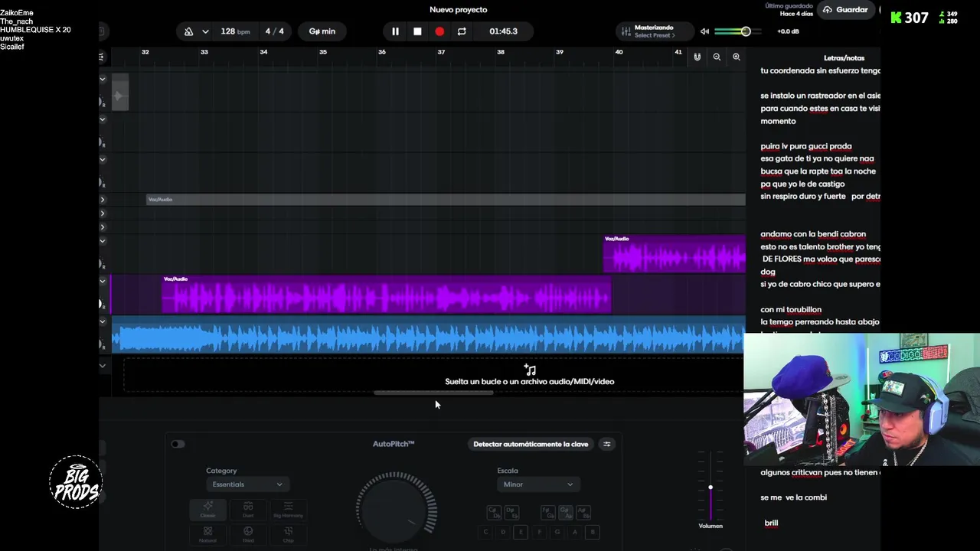This screenshot has height=551, width=980.
Task: Toggle the B note key
Action: (592, 532)
